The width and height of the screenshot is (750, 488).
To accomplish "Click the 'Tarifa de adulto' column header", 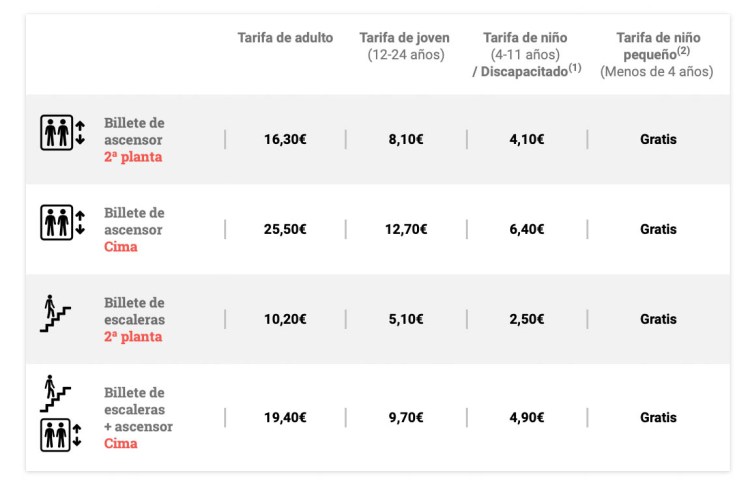I will pyautogui.click(x=285, y=38).
